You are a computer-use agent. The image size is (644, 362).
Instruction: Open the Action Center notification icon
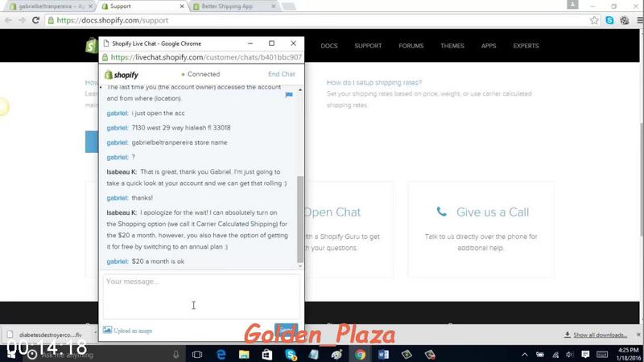[x=586, y=354]
